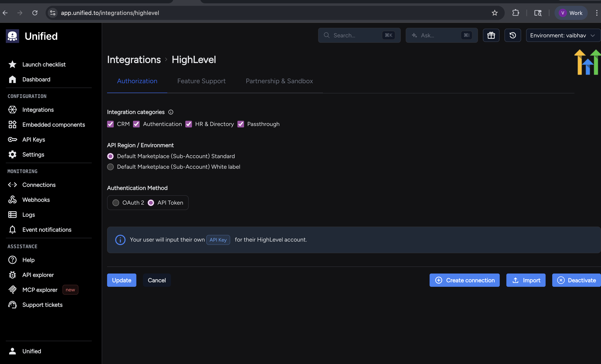The image size is (601, 364).
Task: Switch to the Feature Support tab
Action: (201, 81)
